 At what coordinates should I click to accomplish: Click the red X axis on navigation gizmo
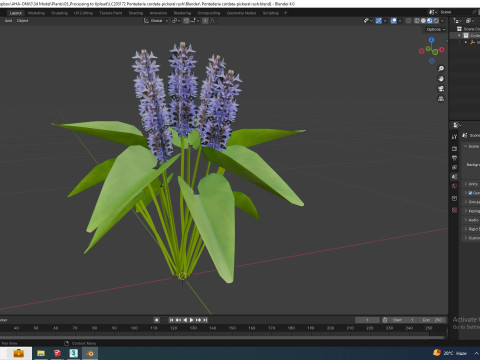(442, 50)
